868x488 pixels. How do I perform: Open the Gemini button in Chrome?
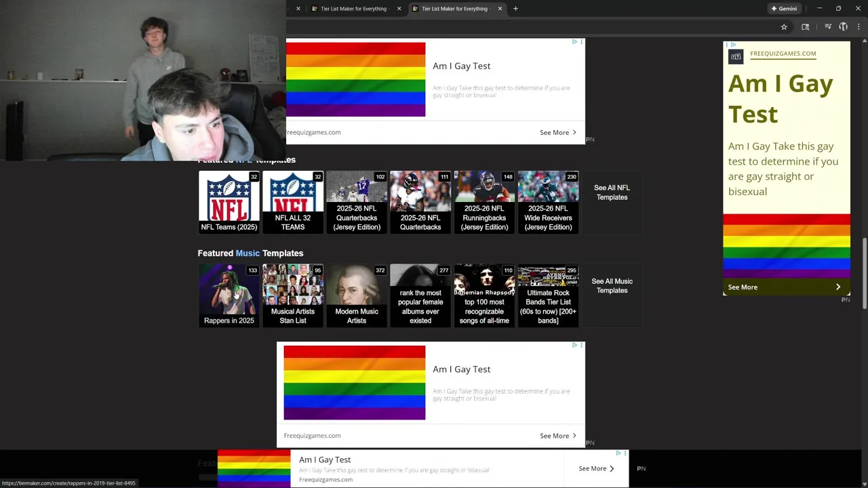click(784, 9)
